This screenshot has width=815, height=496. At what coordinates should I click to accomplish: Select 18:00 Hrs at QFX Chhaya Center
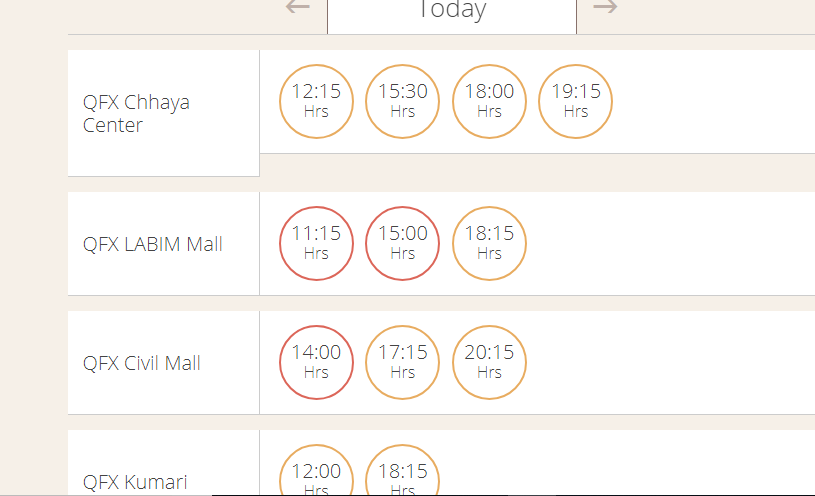coord(489,101)
